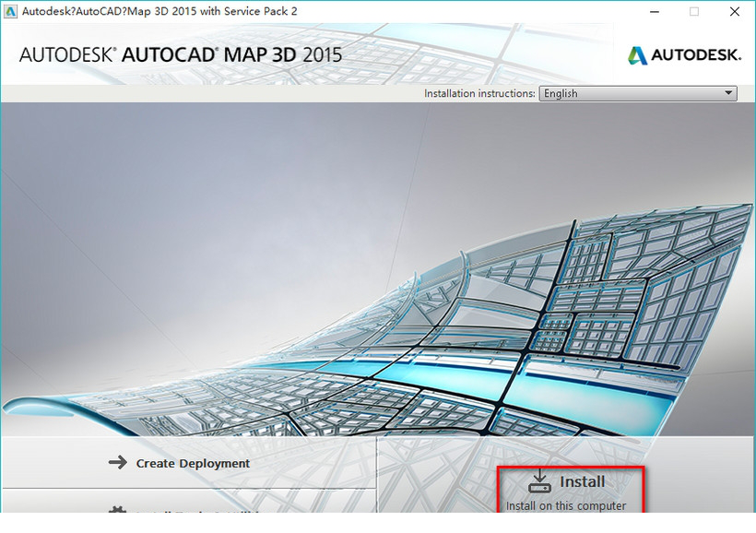Click the Create Deployment arrow icon

[118, 463]
